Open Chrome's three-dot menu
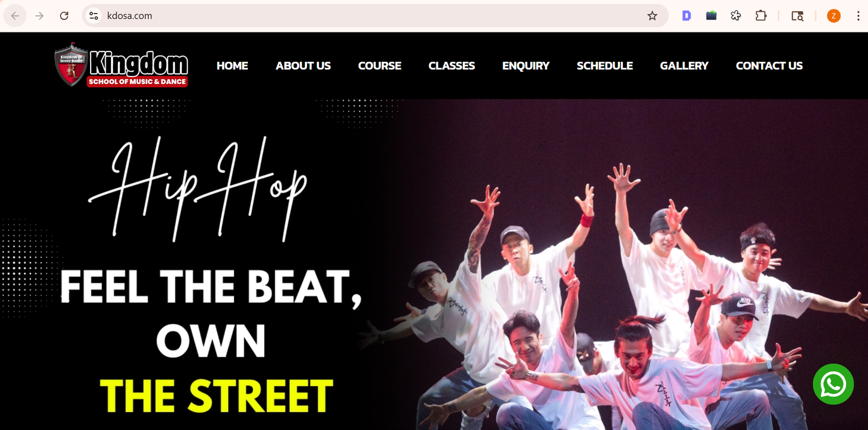868x430 pixels. point(858,16)
